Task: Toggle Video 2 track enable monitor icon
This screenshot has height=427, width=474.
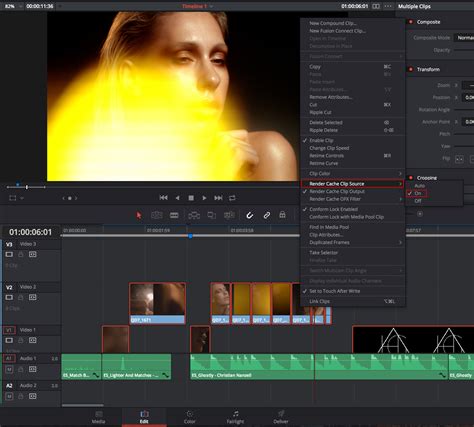Action: [x=9, y=297]
